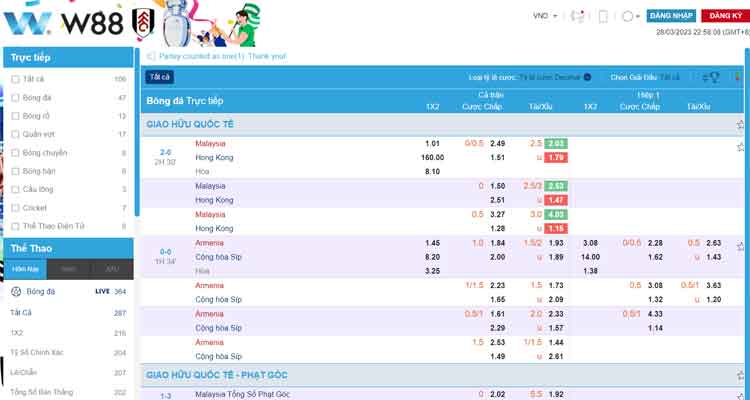This screenshot has width=750, height=400.
Task: Select first-half 1X2 odds 14.00
Action: [590, 257]
